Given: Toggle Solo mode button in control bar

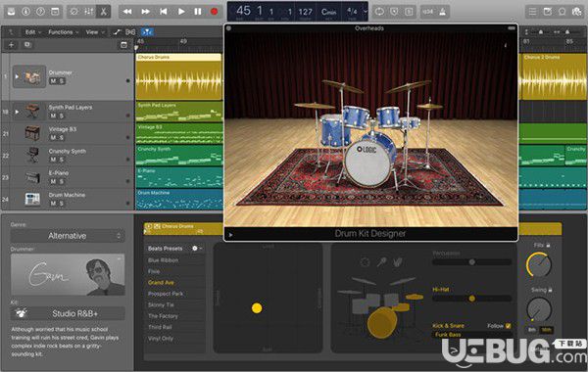Looking at the screenshot, I should coord(409,12).
